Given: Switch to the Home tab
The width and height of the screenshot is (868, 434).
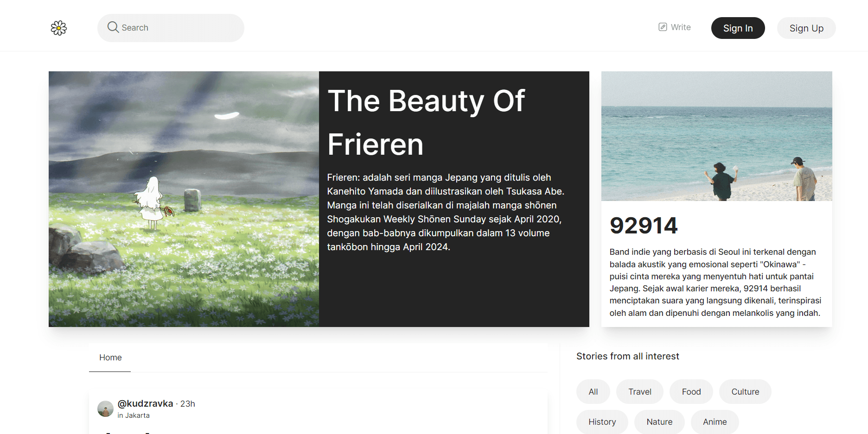Looking at the screenshot, I should point(110,358).
